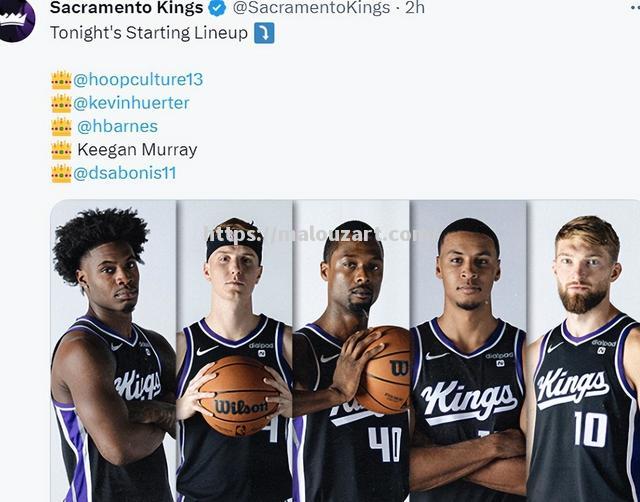Open the @kevinhuerter mention link
The image size is (640, 502).
pyautogui.click(x=131, y=103)
